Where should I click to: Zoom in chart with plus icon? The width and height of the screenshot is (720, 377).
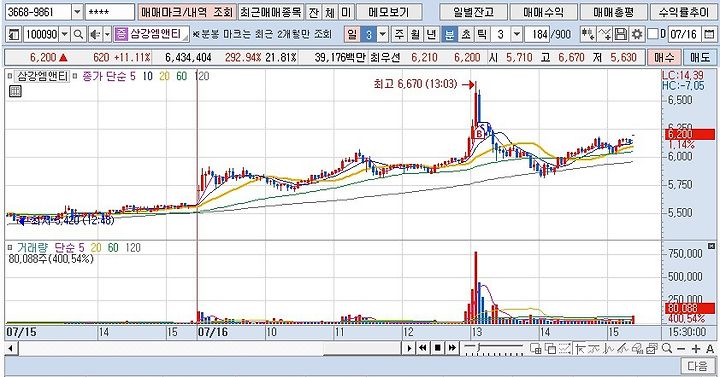point(696,349)
